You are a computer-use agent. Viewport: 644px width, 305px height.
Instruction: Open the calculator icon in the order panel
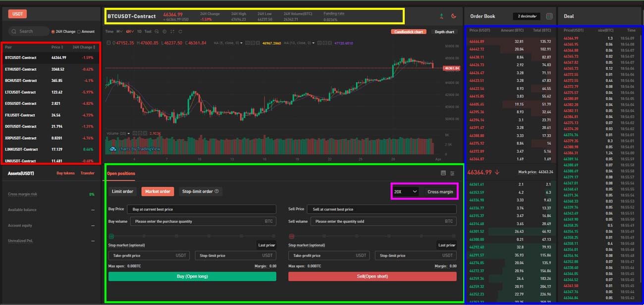[x=443, y=173]
